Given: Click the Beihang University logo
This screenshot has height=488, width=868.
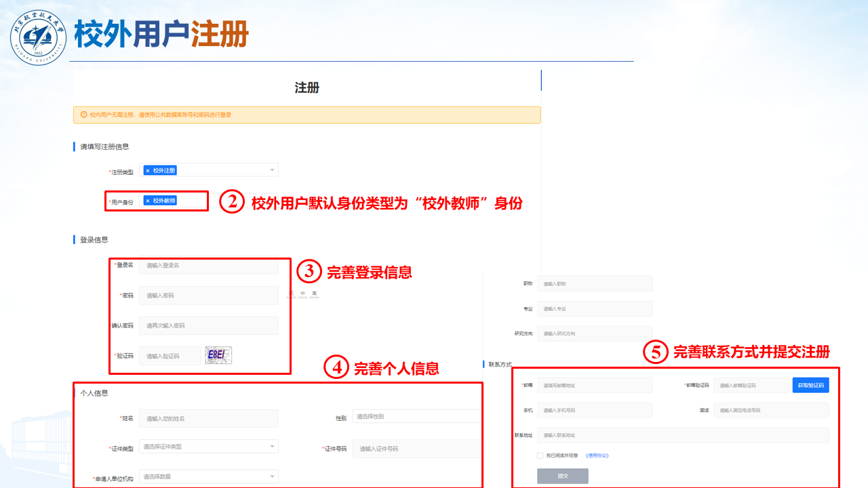Looking at the screenshot, I should click(x=39, y=37).
